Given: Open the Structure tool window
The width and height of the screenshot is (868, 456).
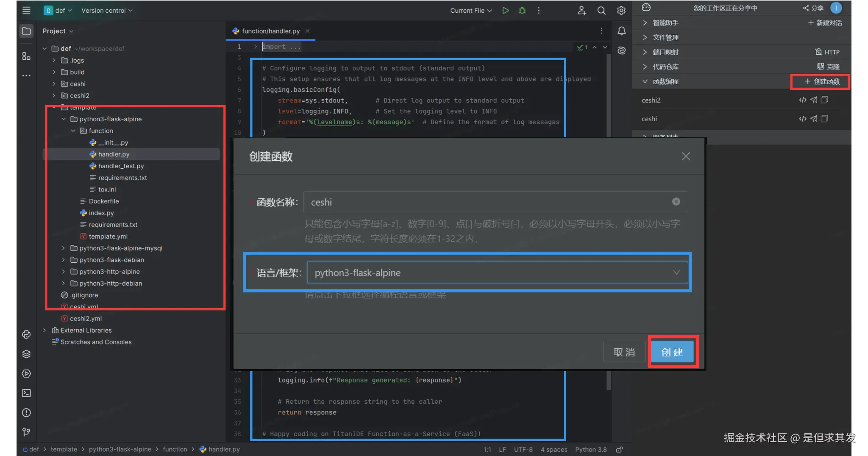Looking at the screenshot, I should 26,56.
